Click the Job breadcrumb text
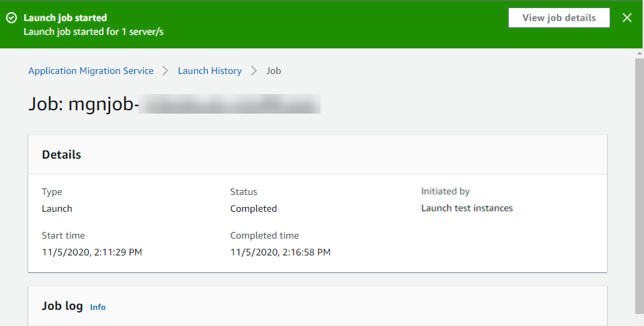This screenshot has height=326, width=644. point(274,71)
